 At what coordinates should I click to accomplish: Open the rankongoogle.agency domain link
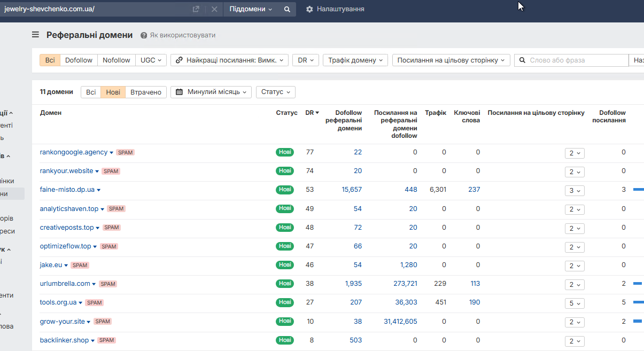pyautogui.click(x=74, y=152)
